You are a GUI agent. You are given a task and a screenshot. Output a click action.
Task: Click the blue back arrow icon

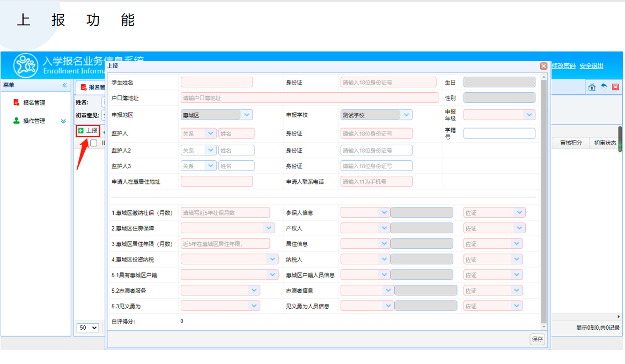tap(604, 87)
